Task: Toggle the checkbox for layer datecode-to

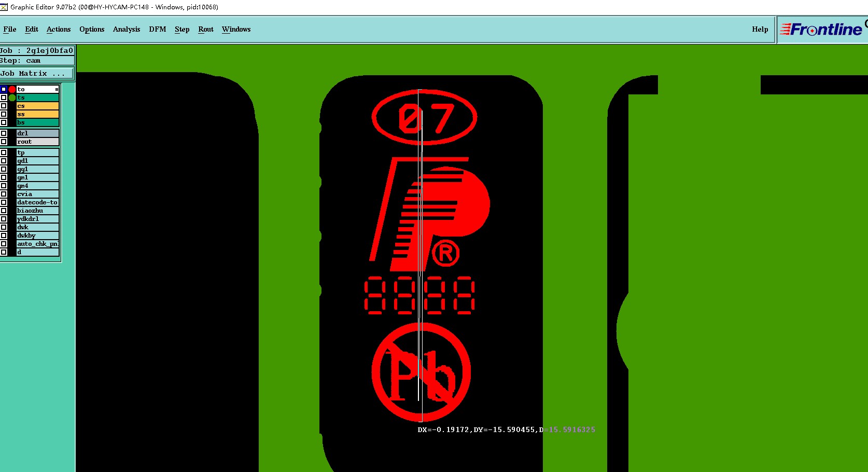Action: tap(4, 202)
